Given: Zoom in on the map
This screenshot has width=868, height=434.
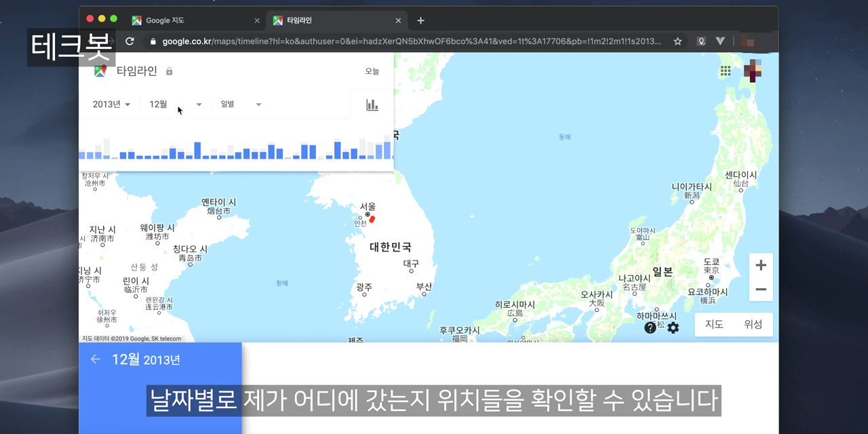Looking at the screenshot, I should (x=761, y=265).
